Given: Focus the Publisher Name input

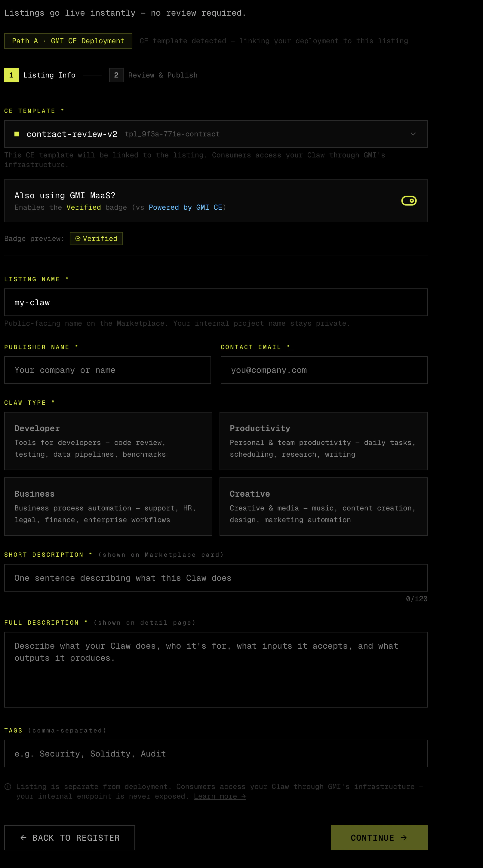Looking at the screenshot, I should (x=108, y=370).
